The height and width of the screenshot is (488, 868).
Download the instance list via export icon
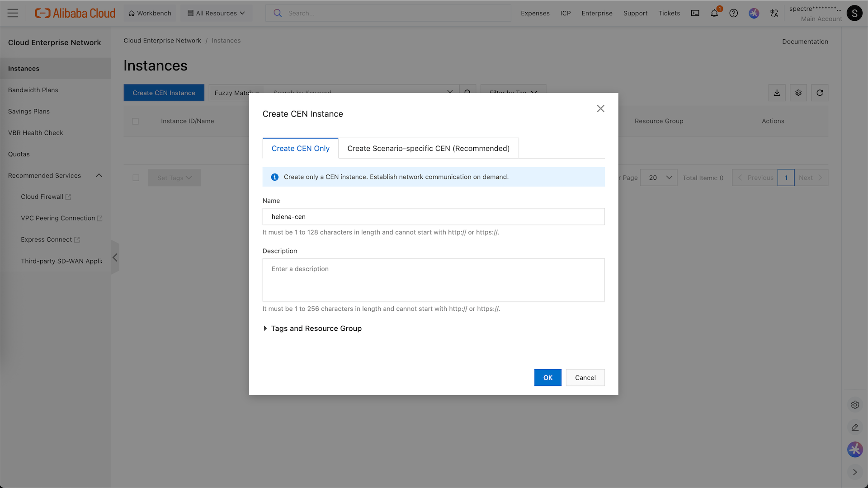[x=777, y=93]
